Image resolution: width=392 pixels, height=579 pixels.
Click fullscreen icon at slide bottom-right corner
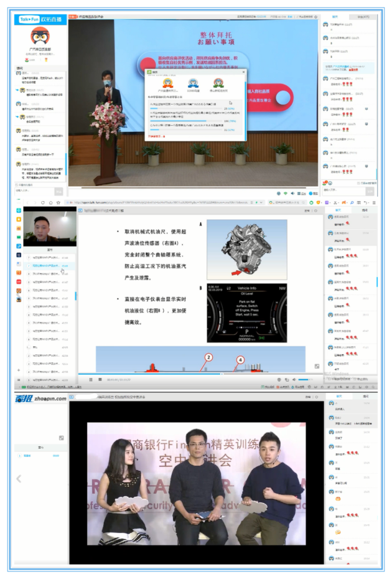pyautogui.click(x=317, y=366)
